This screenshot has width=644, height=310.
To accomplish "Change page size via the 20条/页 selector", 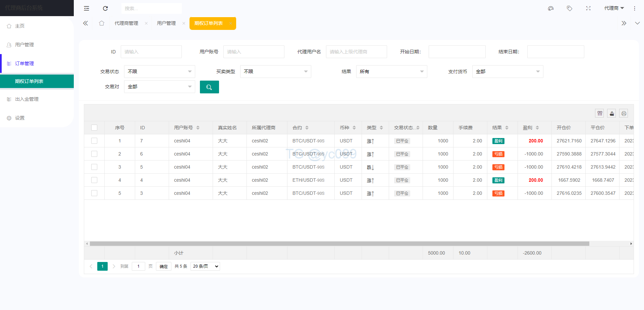I will pyautogui.click(x=205, y=266).
